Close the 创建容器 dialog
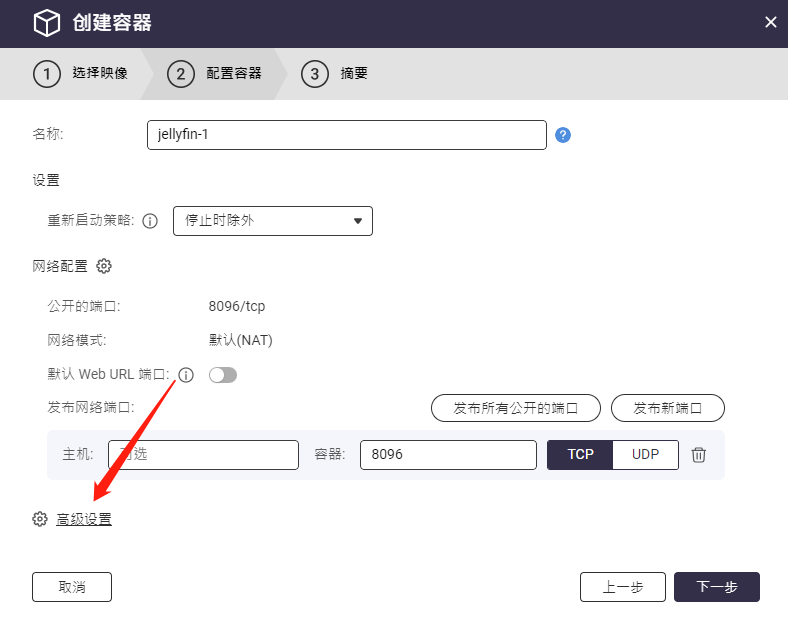Image resolution: width=788 pixels, height=618 pixels. pyautogui.click(x=770, y=22)
